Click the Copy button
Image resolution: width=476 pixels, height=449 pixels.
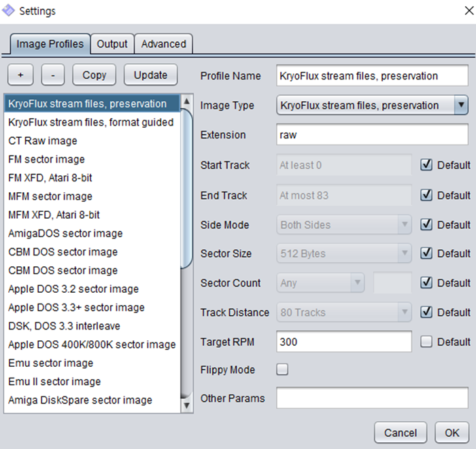coord(94,75)
